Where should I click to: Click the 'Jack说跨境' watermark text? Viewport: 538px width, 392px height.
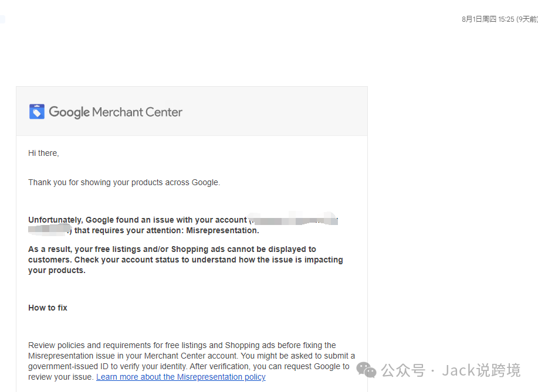coord(481,370)
